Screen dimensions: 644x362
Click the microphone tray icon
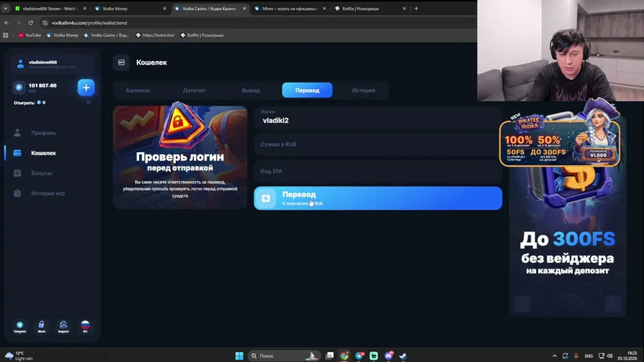click(x=576, y=356)
